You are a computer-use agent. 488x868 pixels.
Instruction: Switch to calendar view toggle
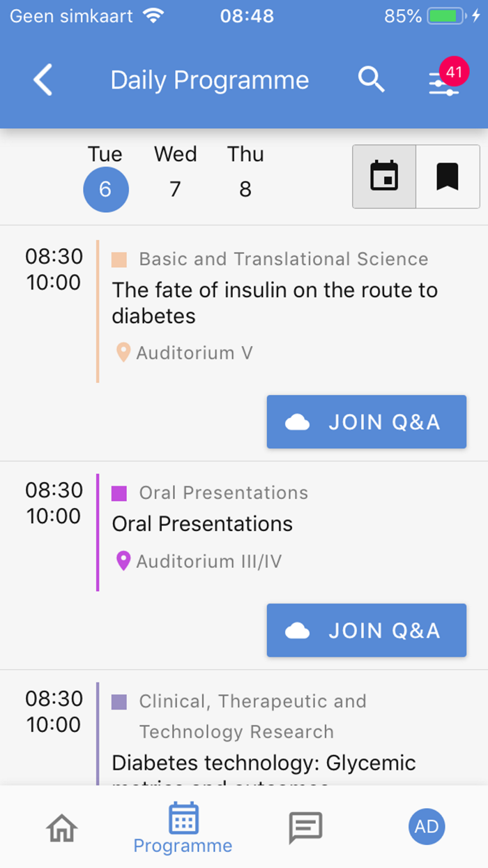[x=384, y=177]
